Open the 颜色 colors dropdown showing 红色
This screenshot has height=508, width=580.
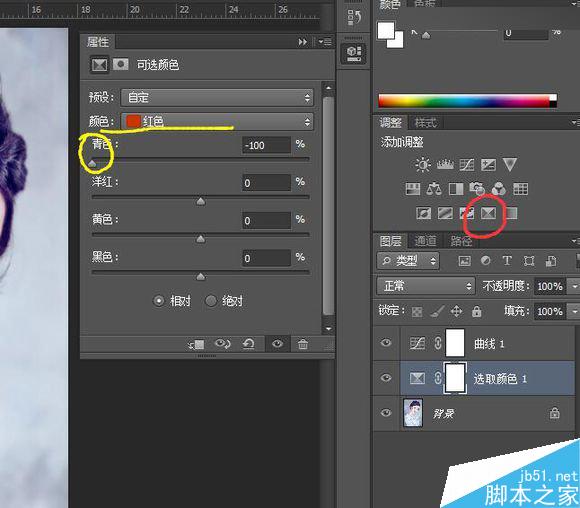click(x=217, y=121)
